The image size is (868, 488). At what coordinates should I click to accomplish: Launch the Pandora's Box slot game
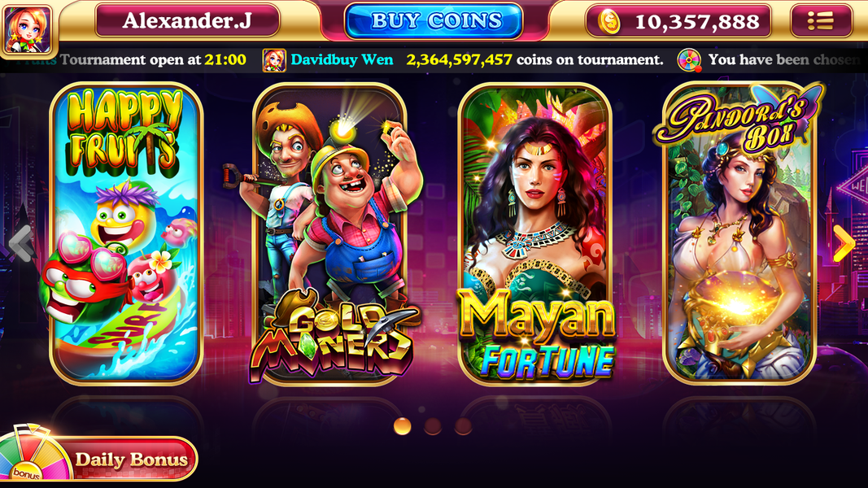click(x=739, y=233)
